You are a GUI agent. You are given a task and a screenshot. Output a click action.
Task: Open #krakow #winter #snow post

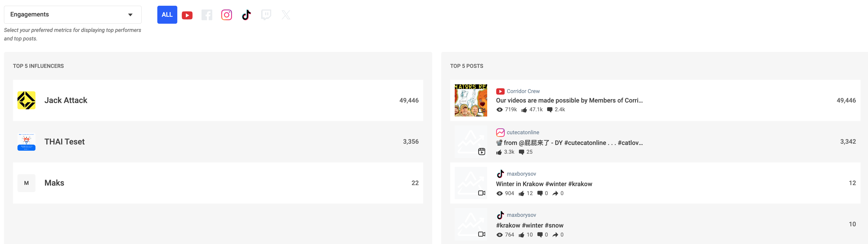(x=655, y=224)
